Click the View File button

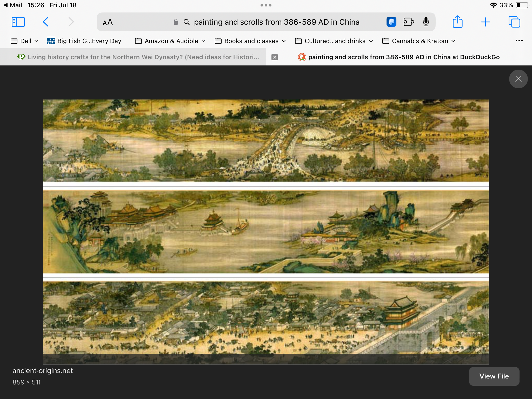click(494, 376)
